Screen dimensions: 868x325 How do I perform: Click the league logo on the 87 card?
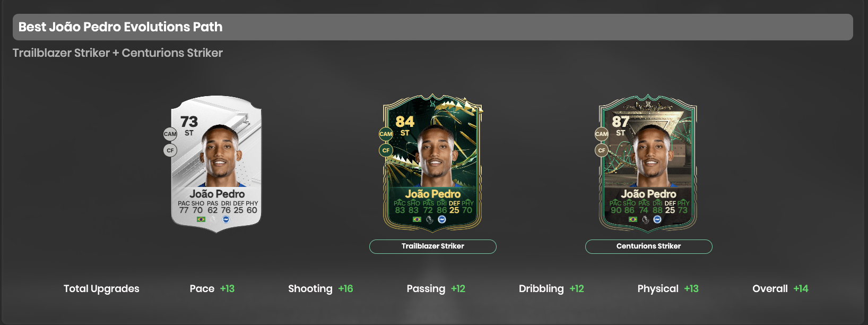point(645,219)
